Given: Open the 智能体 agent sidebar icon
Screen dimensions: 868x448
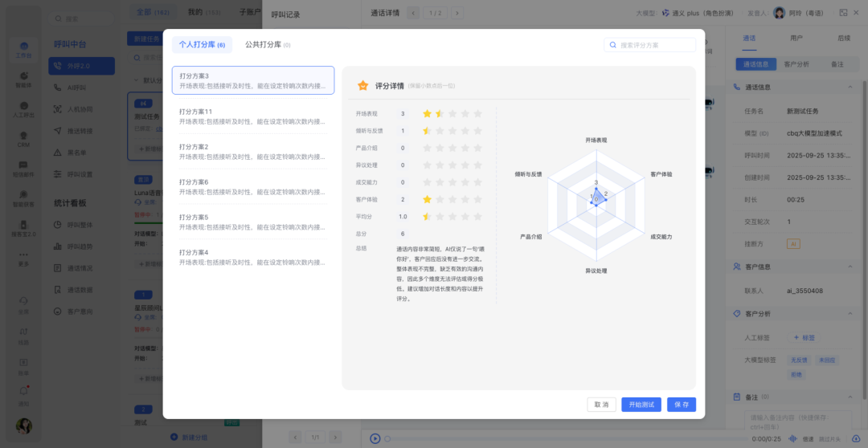Looking at the screenshot, I should click(23, 79).
